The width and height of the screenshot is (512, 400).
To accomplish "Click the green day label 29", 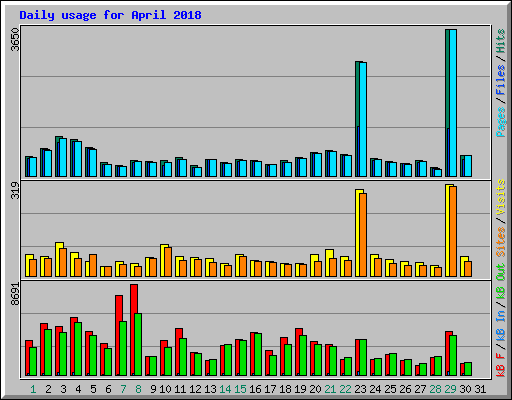I will pos(450,389).
